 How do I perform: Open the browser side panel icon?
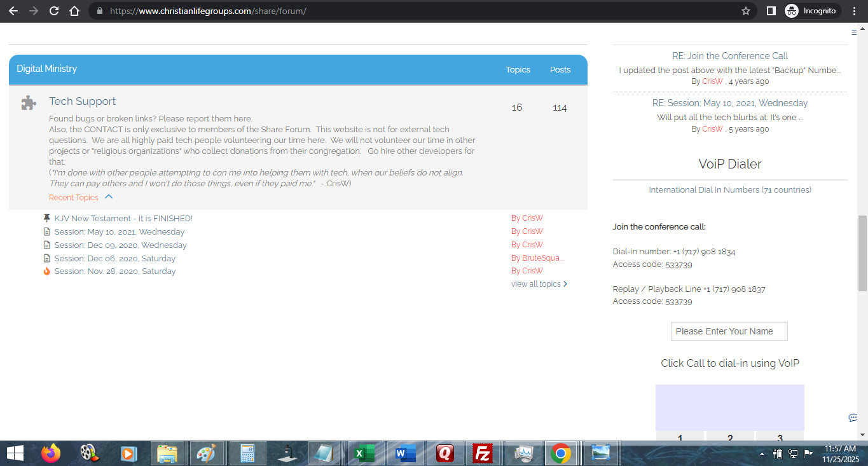click(771, 11)
